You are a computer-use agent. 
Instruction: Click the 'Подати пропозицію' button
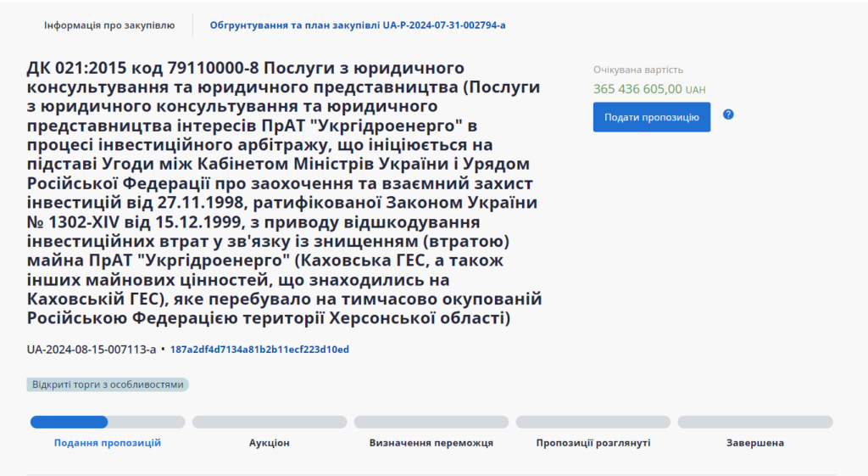[x=652, y=117]
